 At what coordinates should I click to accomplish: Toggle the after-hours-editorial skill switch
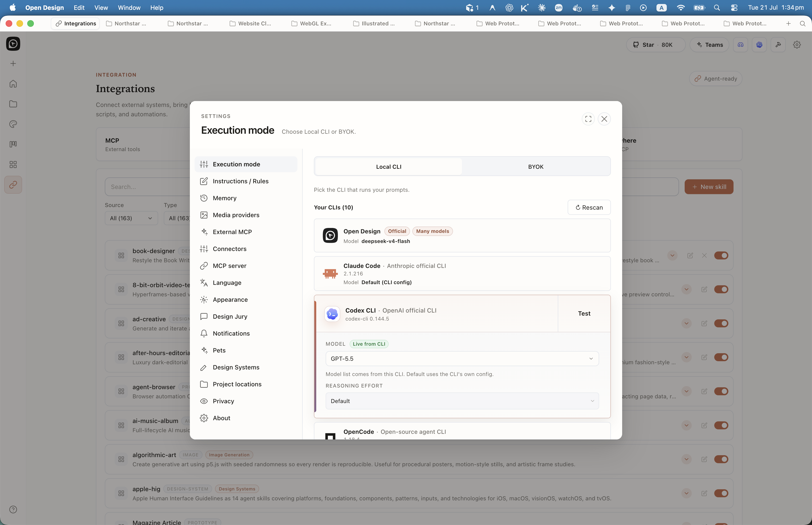coord(721,357)
